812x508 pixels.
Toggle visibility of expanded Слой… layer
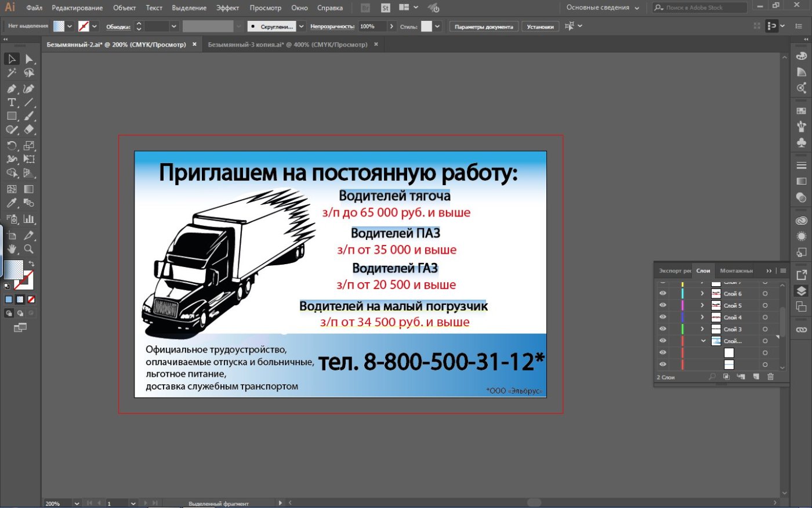(662, 341)
